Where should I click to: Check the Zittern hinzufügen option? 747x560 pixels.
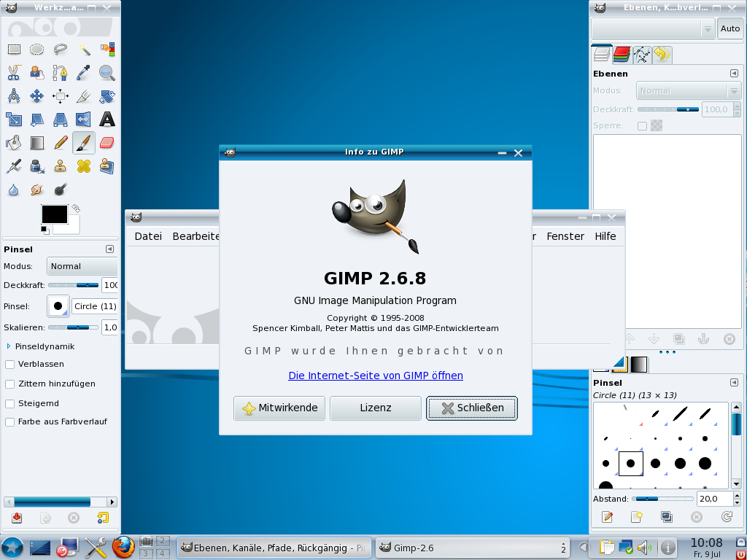tap(9, 384)
